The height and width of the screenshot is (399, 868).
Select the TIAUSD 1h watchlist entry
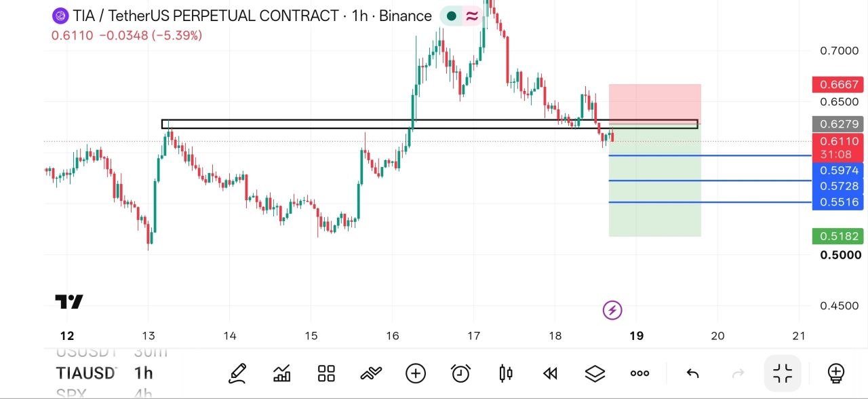point(104,373)
